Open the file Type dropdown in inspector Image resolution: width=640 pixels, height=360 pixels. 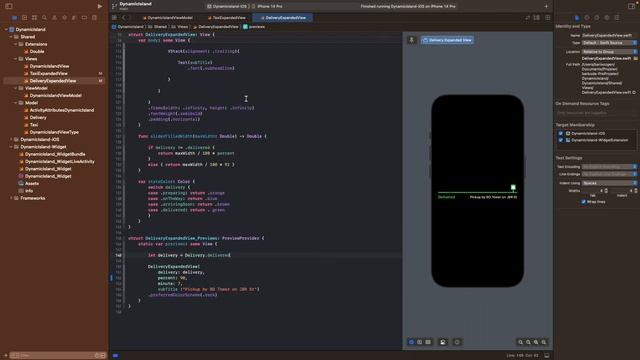pos(609,42)
